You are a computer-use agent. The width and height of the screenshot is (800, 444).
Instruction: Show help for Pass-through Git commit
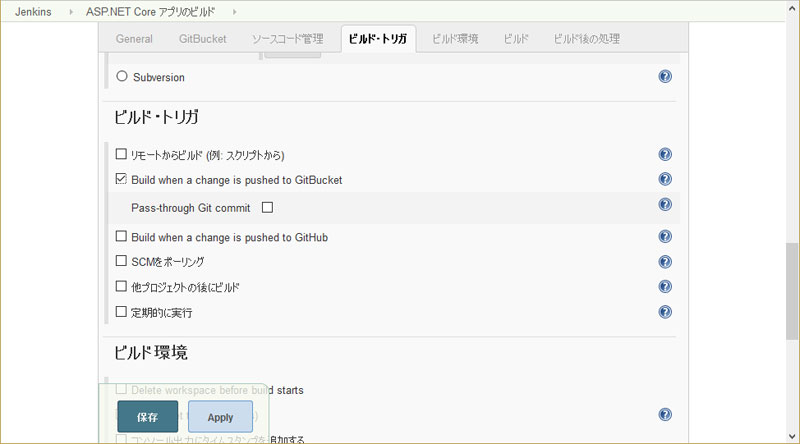coord(665,204)
